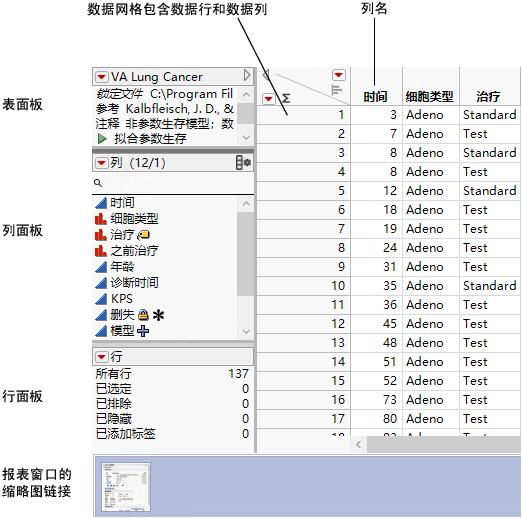Click the value labels tag icon beside 治疗
This screenshot has width=523, height=519.
tap(144, 235)
